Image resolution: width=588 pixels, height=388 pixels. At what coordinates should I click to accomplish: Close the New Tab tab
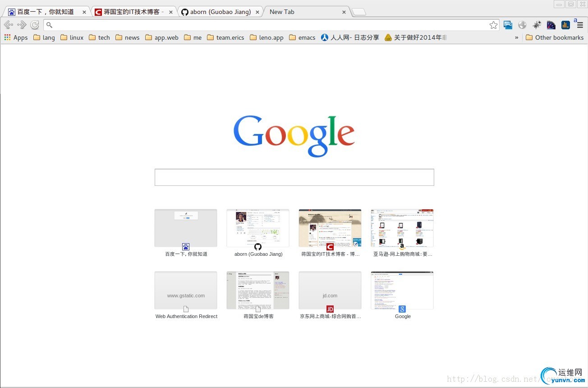344,12
